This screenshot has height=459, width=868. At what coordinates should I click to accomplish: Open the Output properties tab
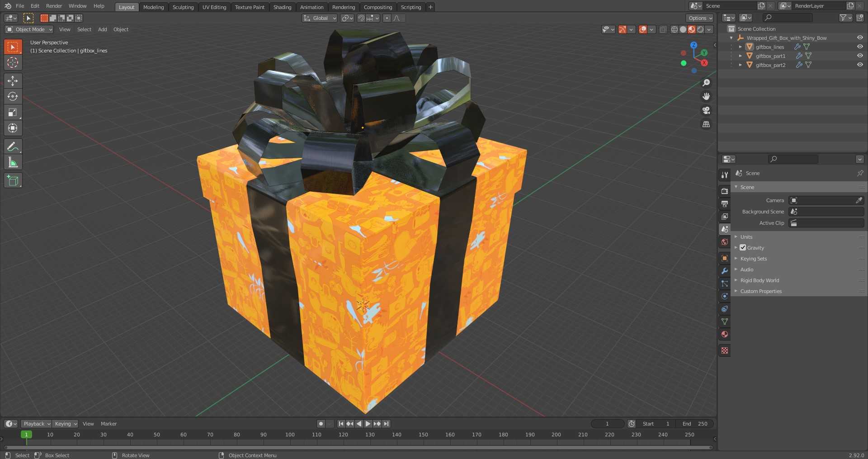(725, 203)
